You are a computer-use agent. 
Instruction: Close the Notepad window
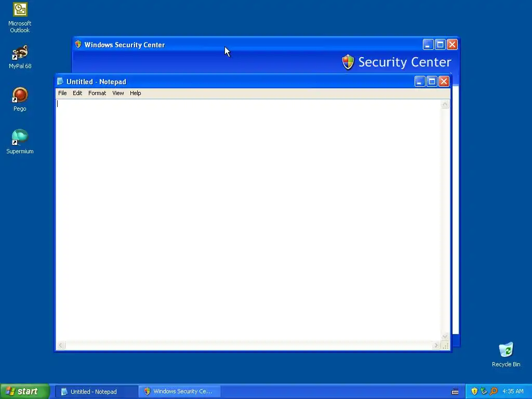click(x=444, y=82)
